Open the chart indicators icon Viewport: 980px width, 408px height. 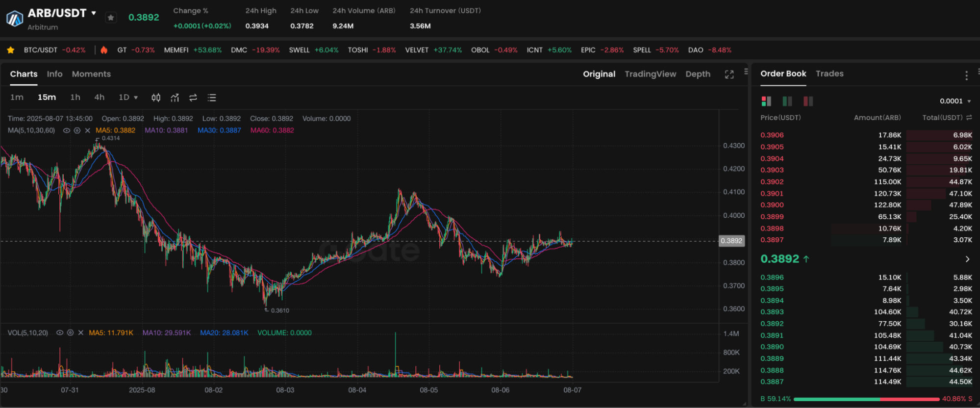point(175,98)
